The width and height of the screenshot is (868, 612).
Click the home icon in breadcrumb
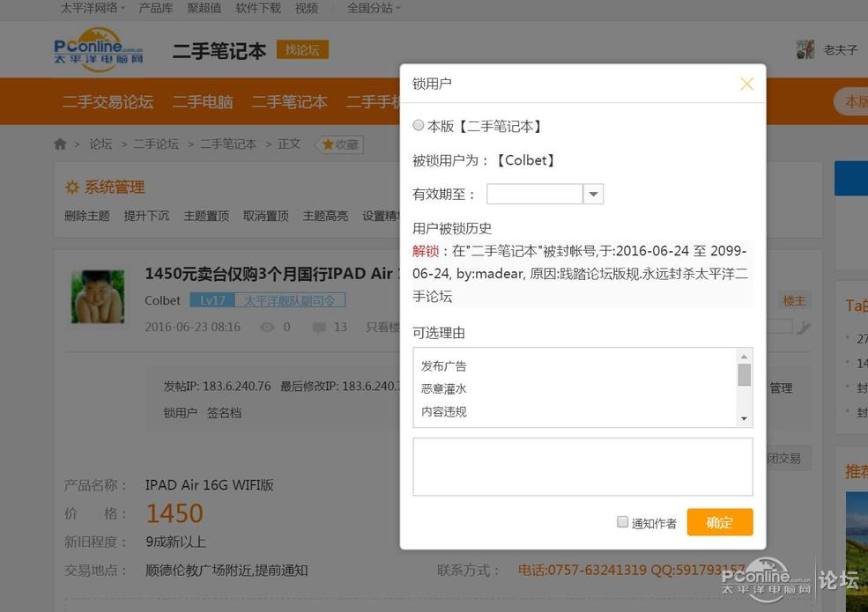(60, 144)
